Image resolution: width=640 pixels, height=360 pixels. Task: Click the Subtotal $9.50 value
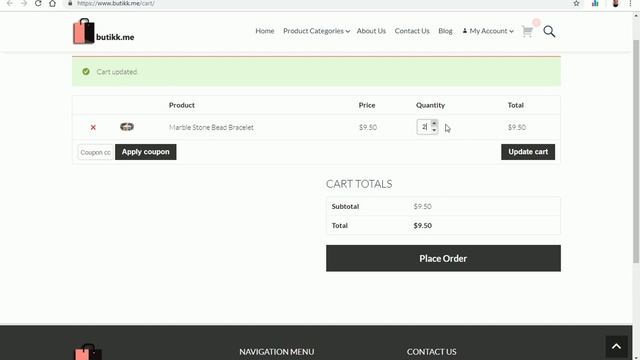(422, 207)
